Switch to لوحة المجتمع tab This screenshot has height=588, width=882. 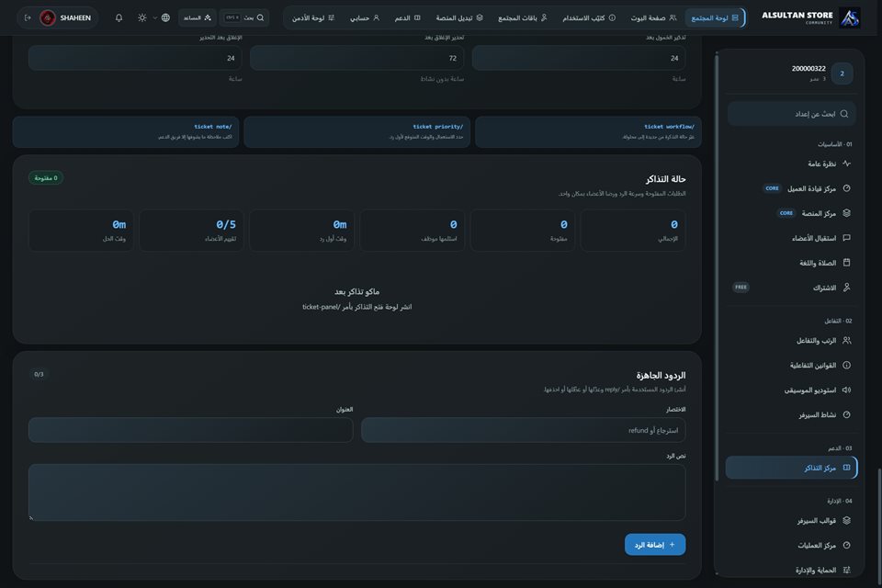(715, 18)
